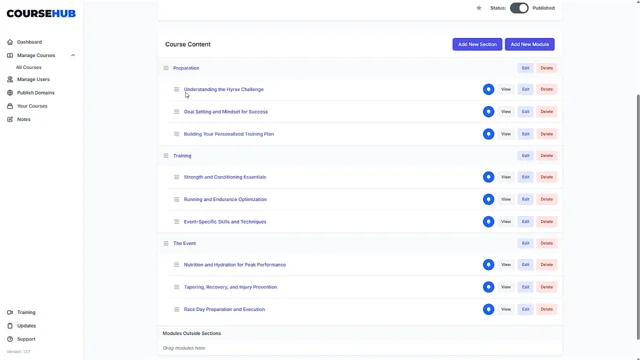640x360 pixels.
Task: Delete the Preparation section
Action: pyautogui.click(x=547, y=68)
